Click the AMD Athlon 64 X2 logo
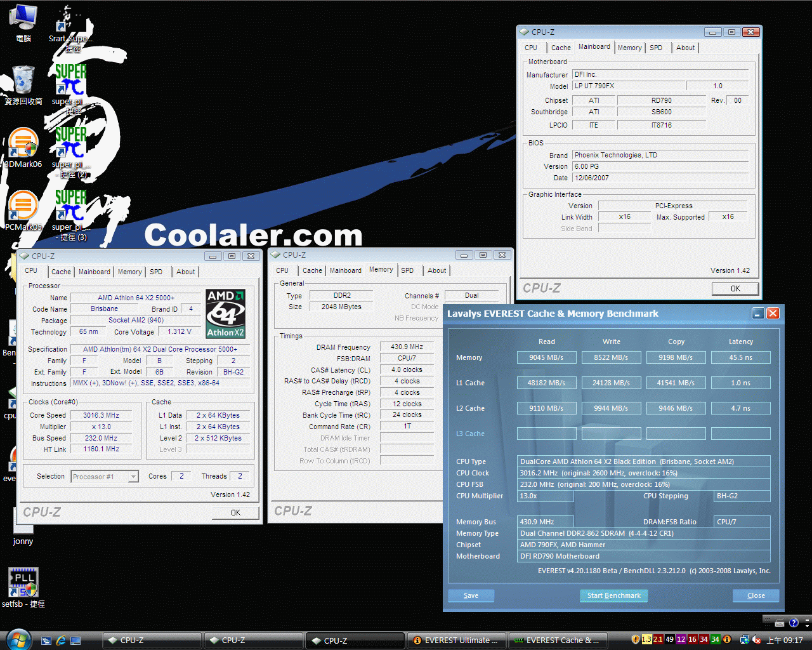Viewport: 812px width, 650px height. [226, 314]
